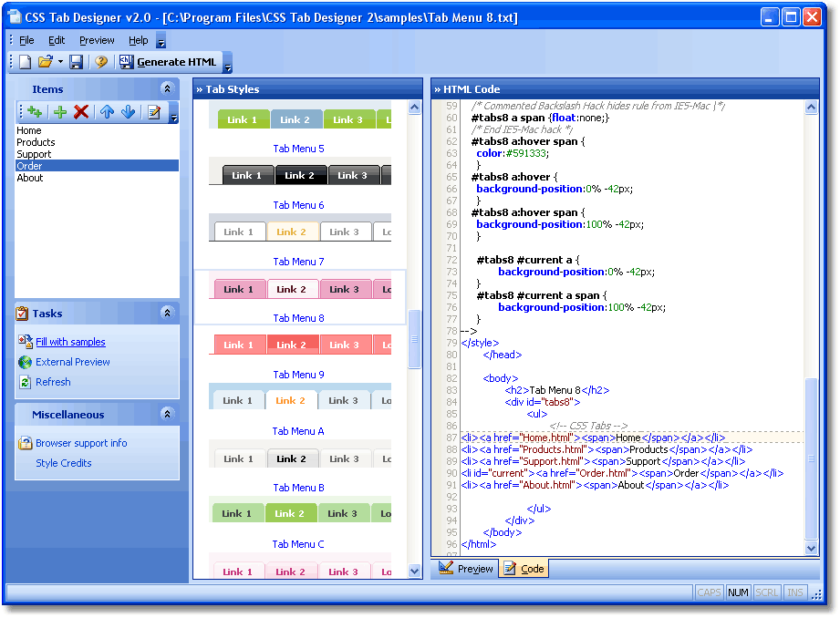
Task: Add a new item with green plus
Action: [x=60, y=112]
